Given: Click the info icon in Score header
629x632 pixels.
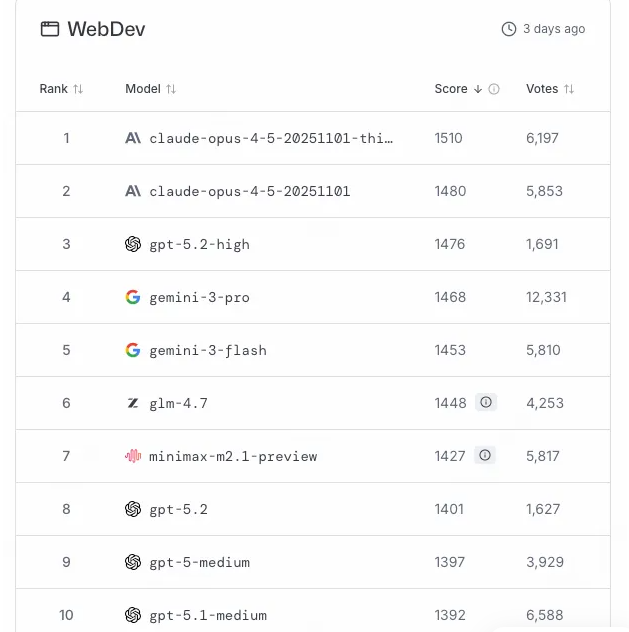Looking at the screenshot, I should tap(494, 89).
